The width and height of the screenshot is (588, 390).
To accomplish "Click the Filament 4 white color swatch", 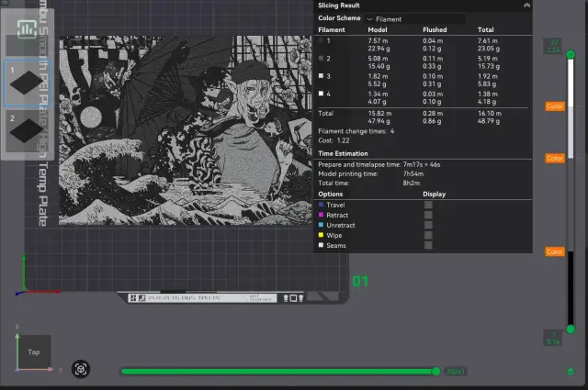I will 321,94.
